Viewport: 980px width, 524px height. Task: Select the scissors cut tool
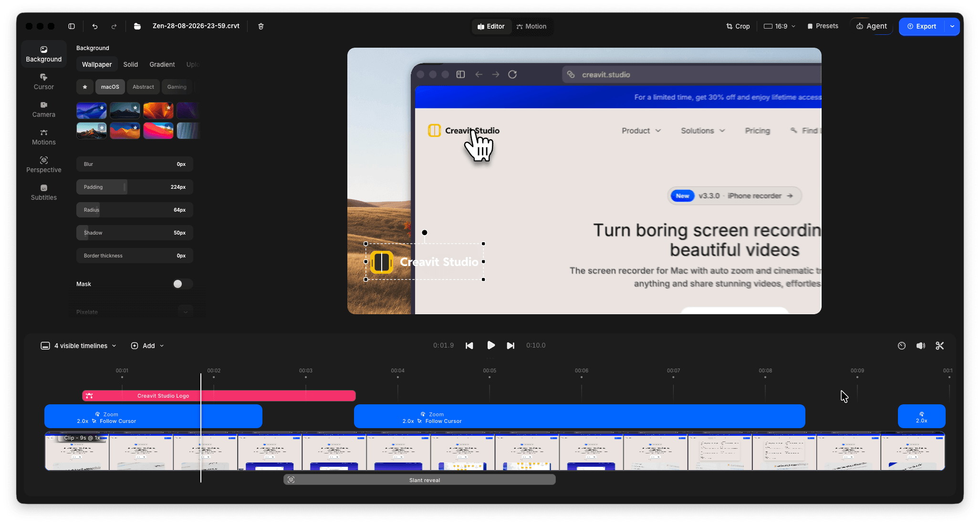point(940,346)
